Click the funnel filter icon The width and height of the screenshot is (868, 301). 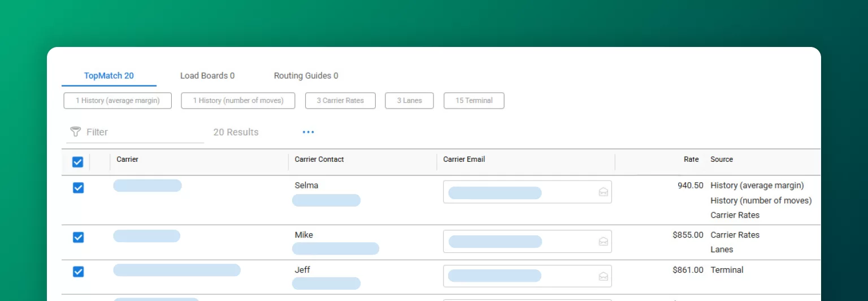[75, 132]
